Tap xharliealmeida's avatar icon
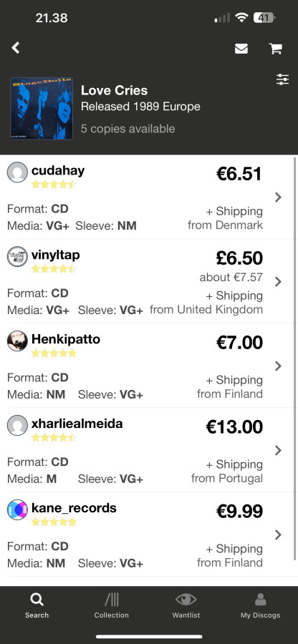 [x=17, y=426]
